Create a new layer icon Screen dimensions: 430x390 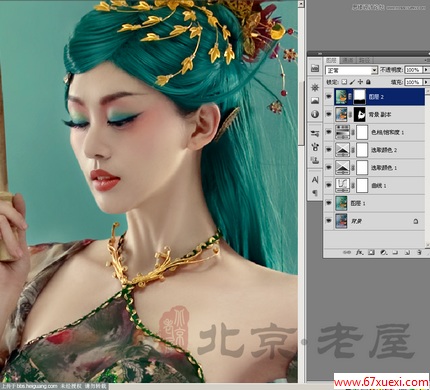[407, 253]
